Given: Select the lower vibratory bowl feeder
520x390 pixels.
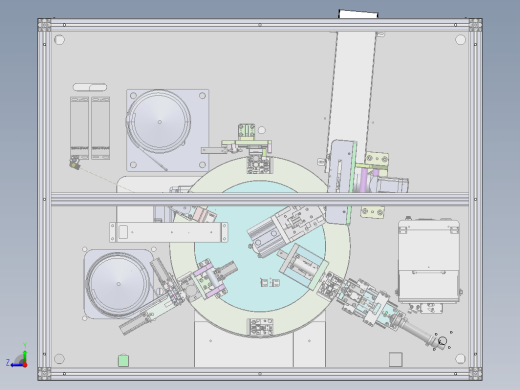Looking at the screenshot, I should pos(118,284).
